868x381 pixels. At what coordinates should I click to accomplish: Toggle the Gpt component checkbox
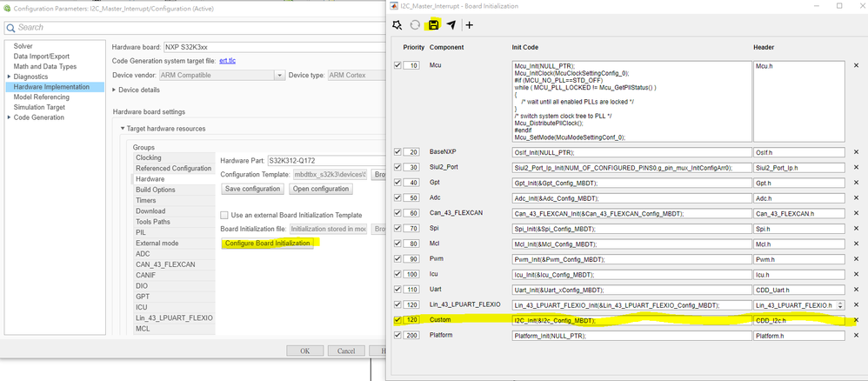397,182
